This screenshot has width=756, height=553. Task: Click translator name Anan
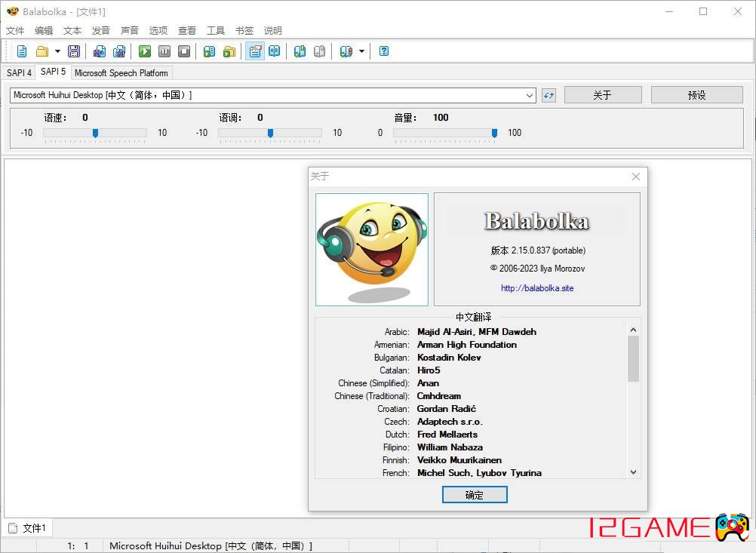point(428,383)
